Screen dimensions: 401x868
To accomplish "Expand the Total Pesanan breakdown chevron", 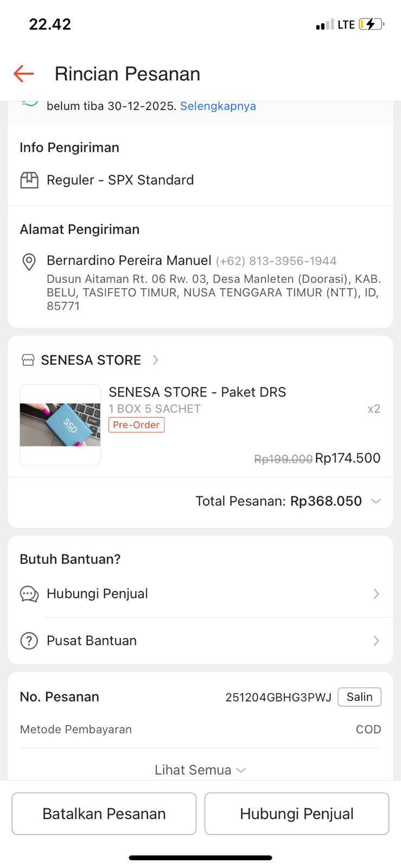I will [376, 501].
